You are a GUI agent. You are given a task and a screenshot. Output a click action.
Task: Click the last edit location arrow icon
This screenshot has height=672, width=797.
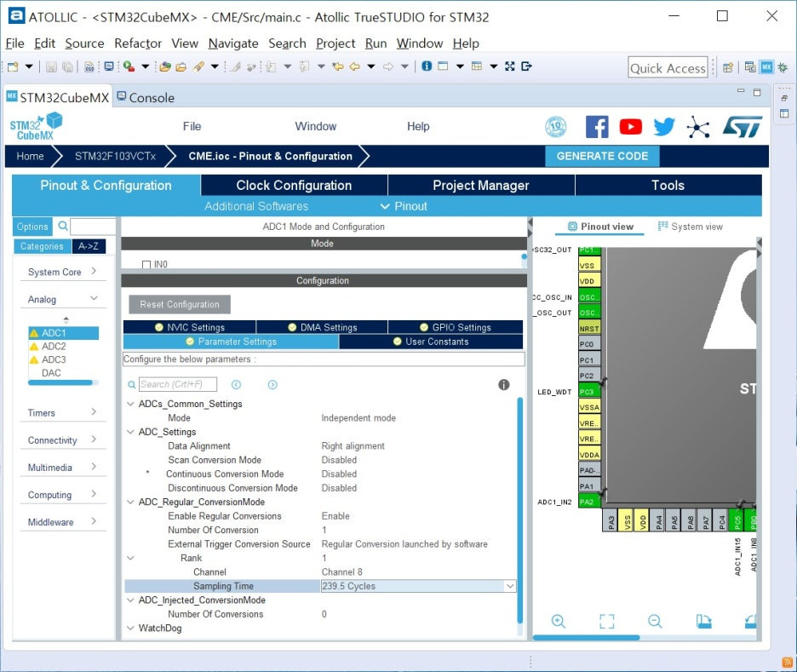[x=337, y=66]
